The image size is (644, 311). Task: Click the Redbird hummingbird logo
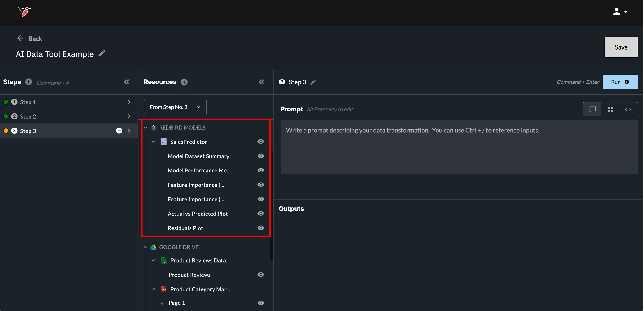point(24,12)
